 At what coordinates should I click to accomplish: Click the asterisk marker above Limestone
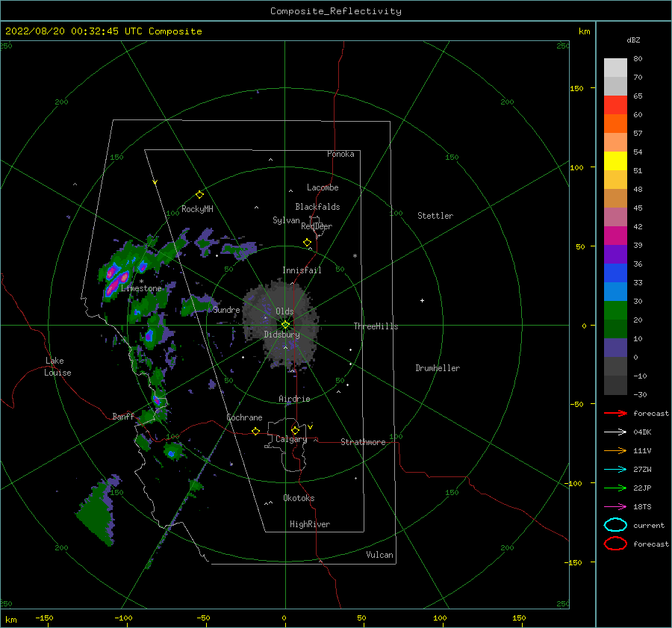(141, 282)
